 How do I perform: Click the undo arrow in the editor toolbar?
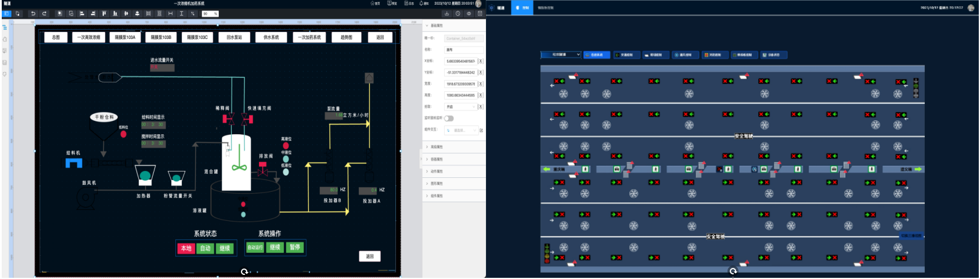coord(33,13)
